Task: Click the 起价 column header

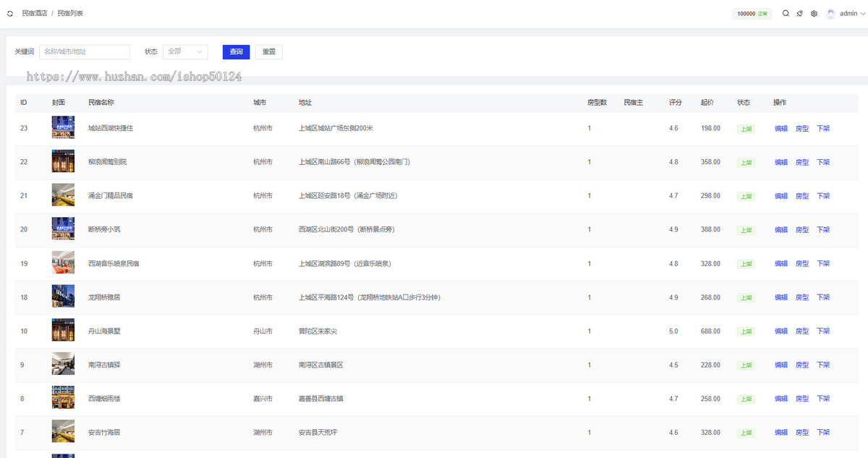Action: 707,103
